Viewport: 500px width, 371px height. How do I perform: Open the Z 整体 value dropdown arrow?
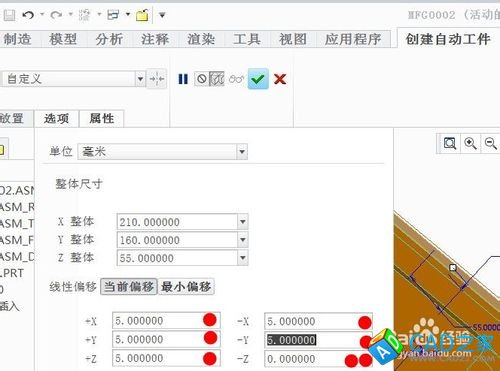[x=243, y=258]
